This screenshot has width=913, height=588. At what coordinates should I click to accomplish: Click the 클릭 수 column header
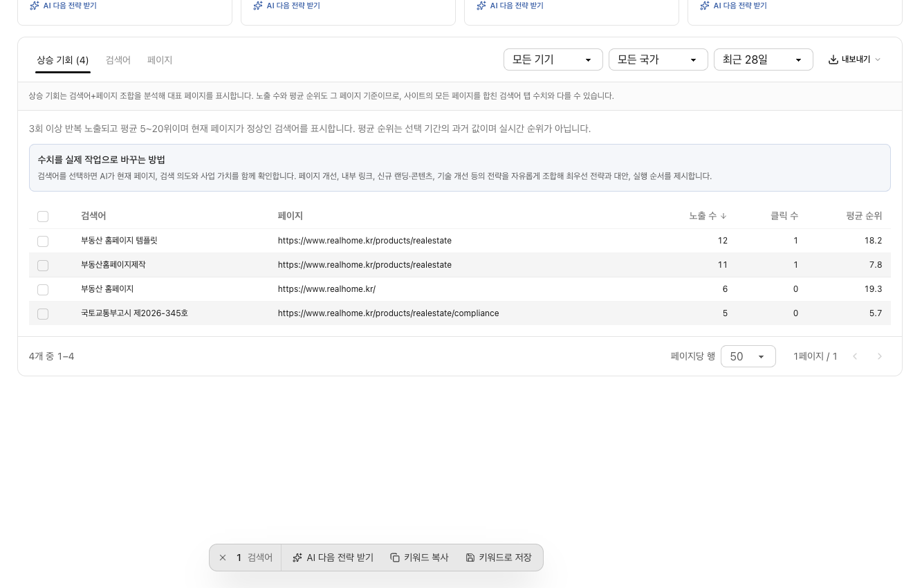784,216
